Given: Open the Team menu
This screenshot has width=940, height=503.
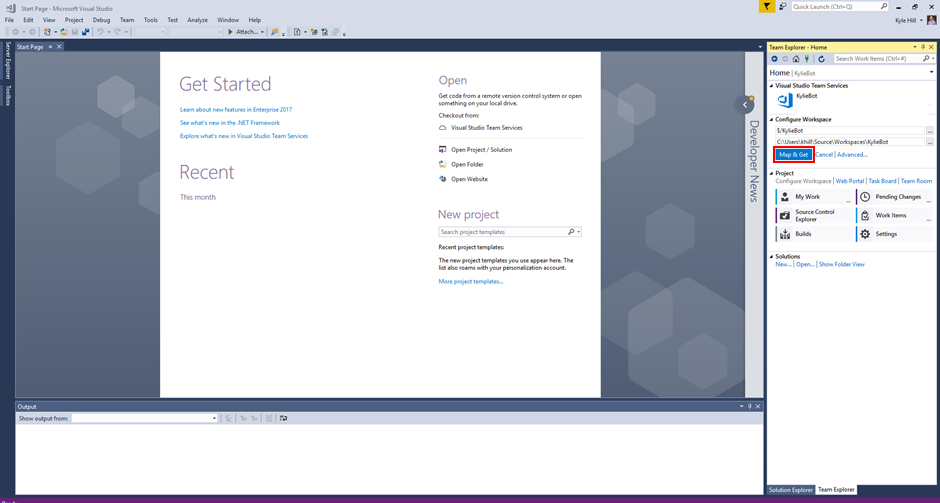Looking at the screenshot, I should click(x=127, y=20).
